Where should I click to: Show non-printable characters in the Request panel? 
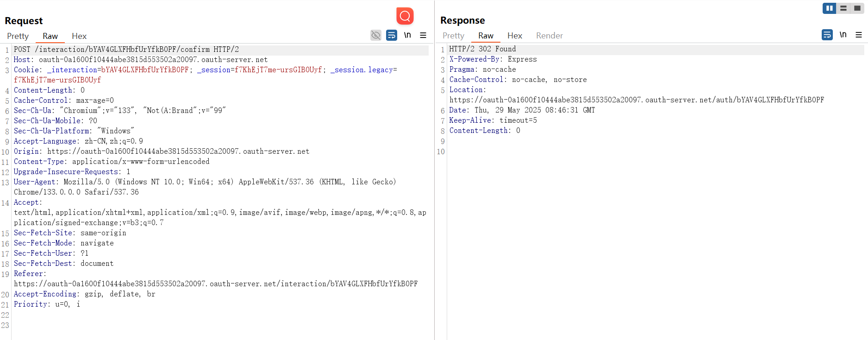pos(407,35)
